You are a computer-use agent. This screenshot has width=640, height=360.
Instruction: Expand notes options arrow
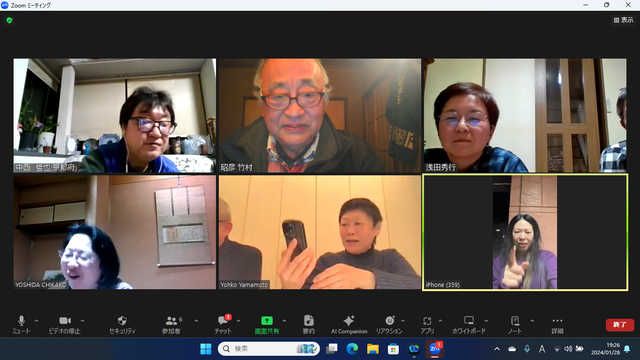[x=532, y=321]
